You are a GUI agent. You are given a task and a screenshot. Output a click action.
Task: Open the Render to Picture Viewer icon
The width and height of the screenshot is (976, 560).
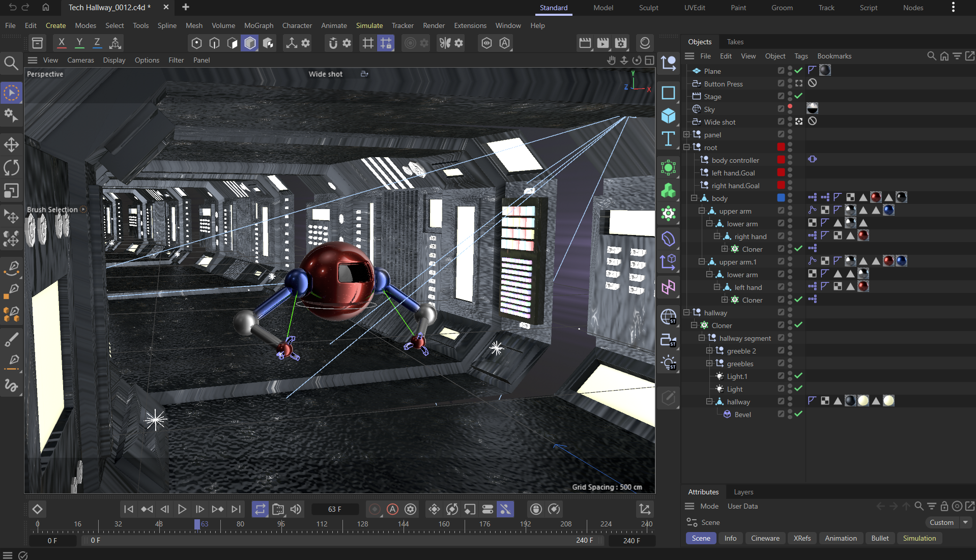tap(603, 43)
